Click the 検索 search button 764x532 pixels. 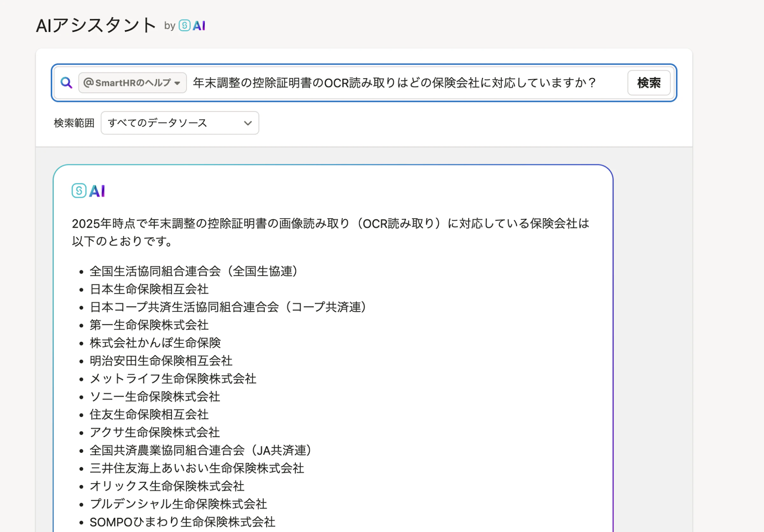pyautogui.click(x=648, y=83)
